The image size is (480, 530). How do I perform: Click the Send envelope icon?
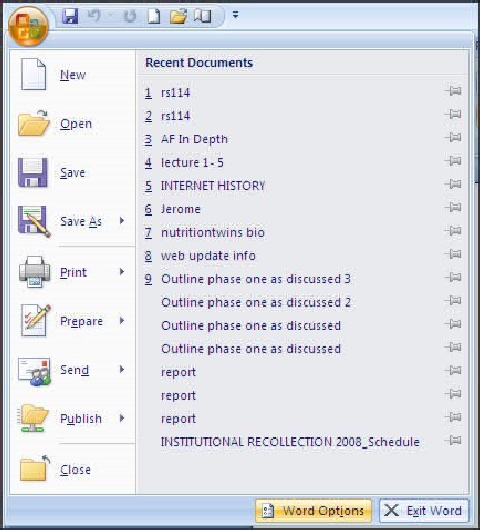click(x=34, y=371)
